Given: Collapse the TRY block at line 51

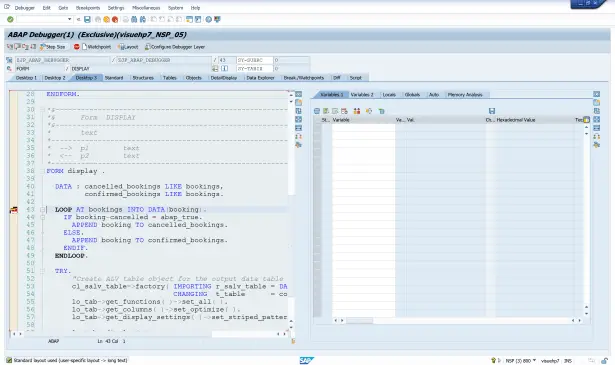Looking at the screenshot, I should [x=42, y=271].
